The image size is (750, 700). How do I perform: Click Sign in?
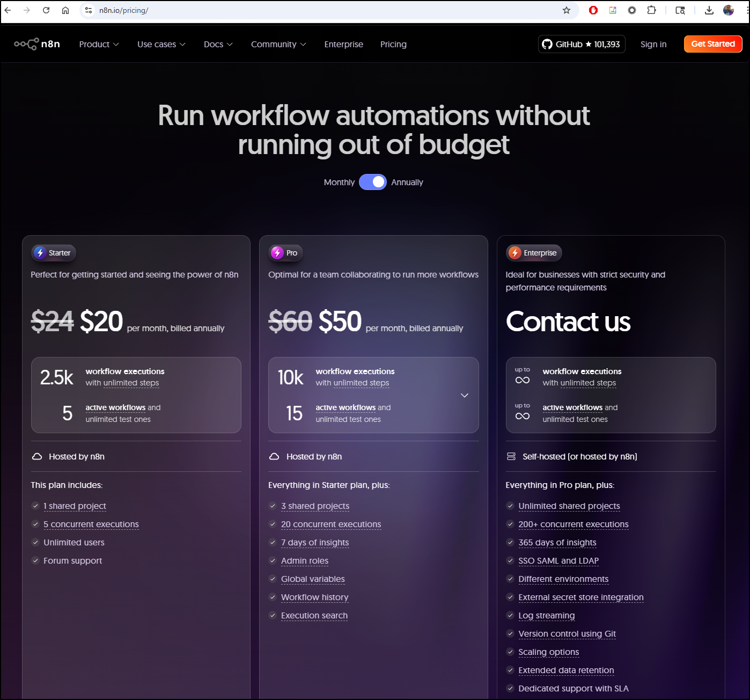click(653, 45)
